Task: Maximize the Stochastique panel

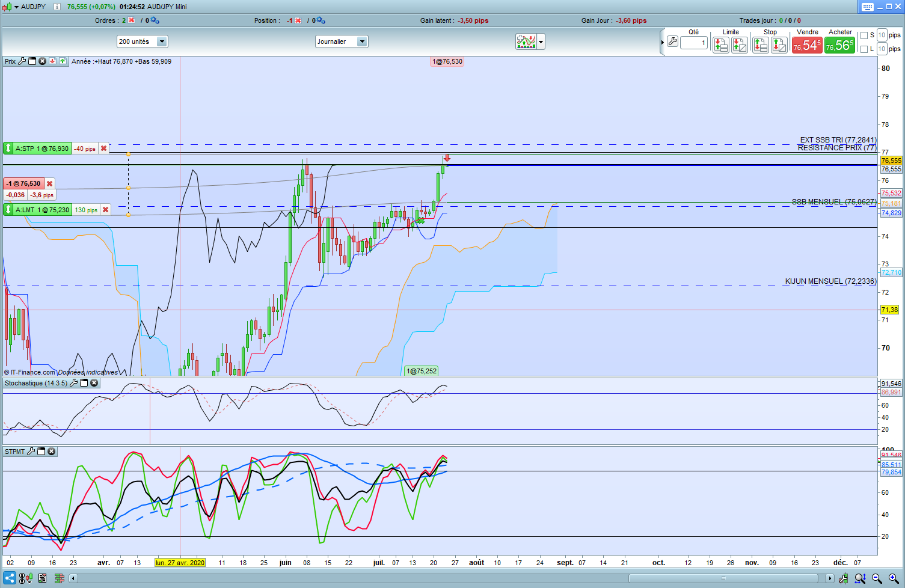Action: (x=84, y=383)
